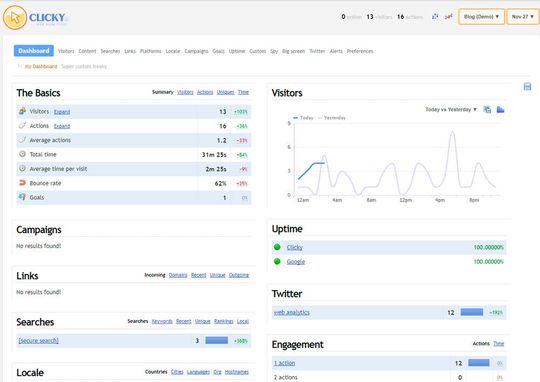Open the Visitors tab in main navigation

(x=66, y=51)
